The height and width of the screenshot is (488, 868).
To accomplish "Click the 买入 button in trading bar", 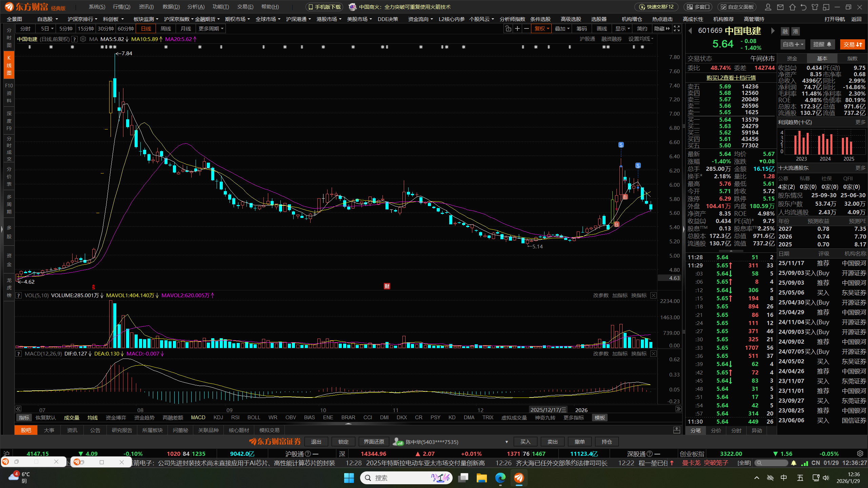I will pyautogui.click(x=525, y=442).
